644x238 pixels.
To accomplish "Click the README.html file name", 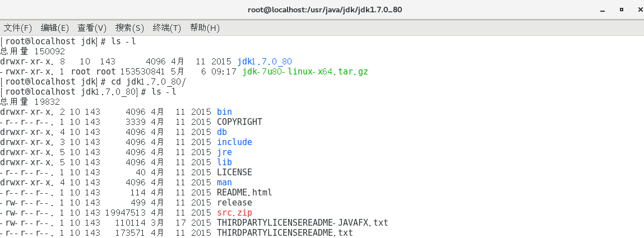I will pyautogui.click(x=244, y=193).
